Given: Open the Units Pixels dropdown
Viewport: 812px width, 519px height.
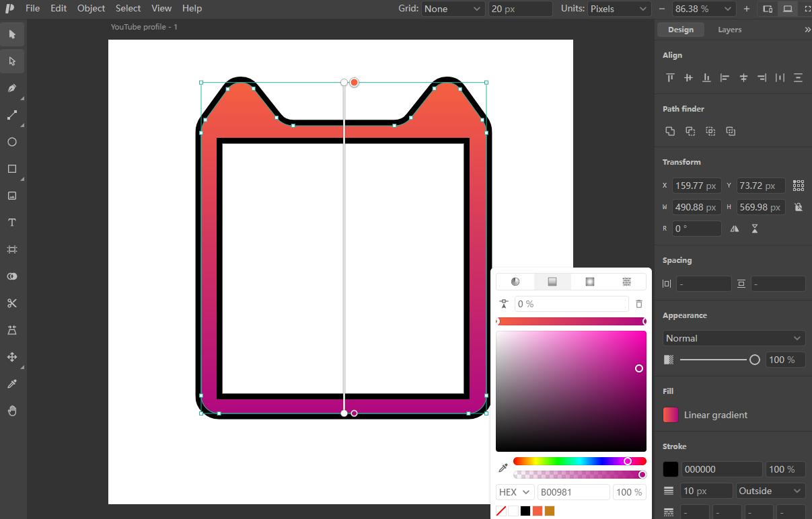Looking at the screenshot, I should pos(618,9).
